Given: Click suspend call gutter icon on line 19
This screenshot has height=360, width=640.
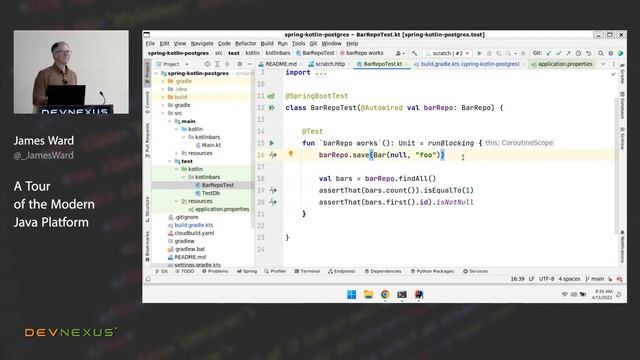Looking at the screenshot, I should pos(273,190).
